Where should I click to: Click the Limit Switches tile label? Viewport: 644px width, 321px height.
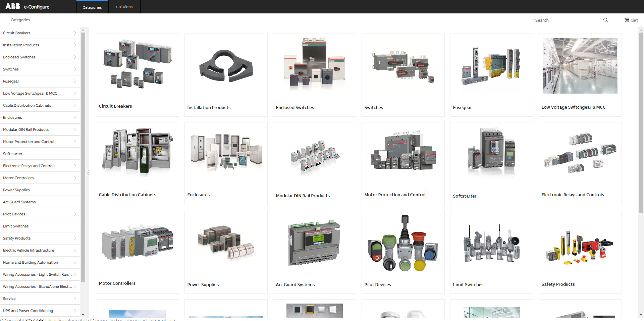coord(468,284)
